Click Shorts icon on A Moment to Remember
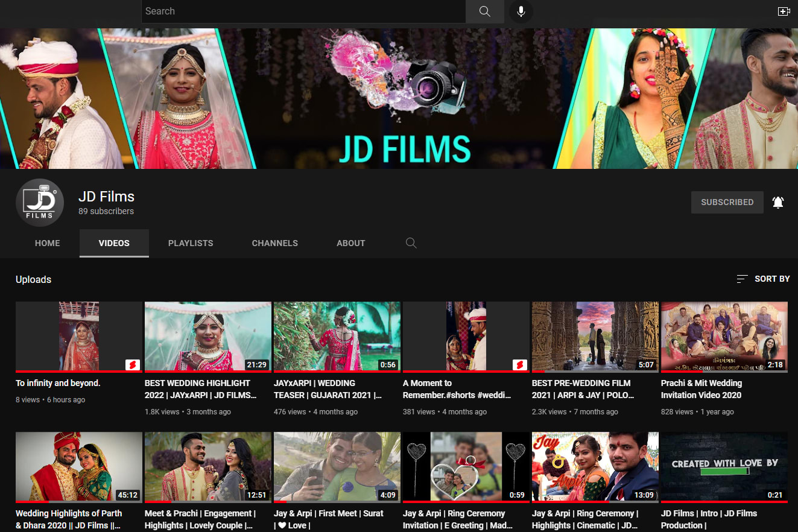This screenshot has height=532, width=798. (519, 364)
